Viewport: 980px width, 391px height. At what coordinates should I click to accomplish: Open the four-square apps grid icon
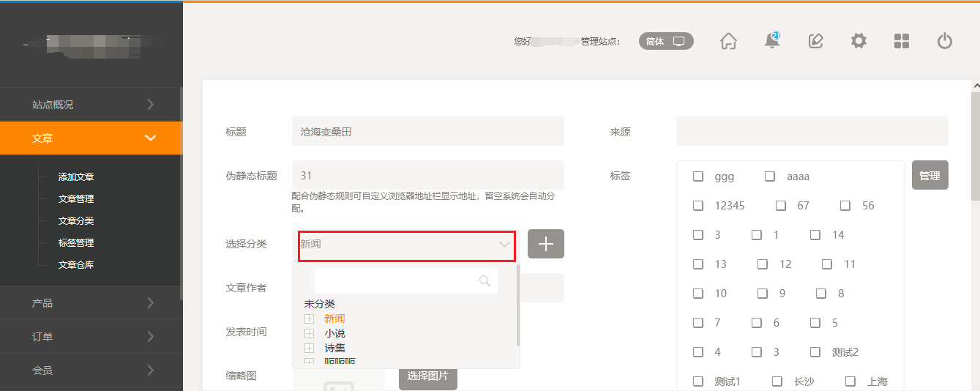coord(902,41)
